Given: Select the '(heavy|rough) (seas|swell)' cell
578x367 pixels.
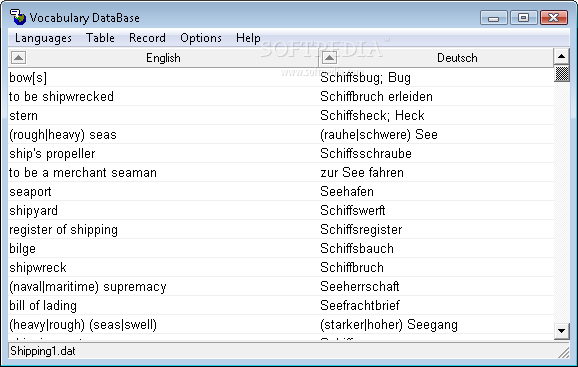Looking at the screenshot, I should (163, 325).
